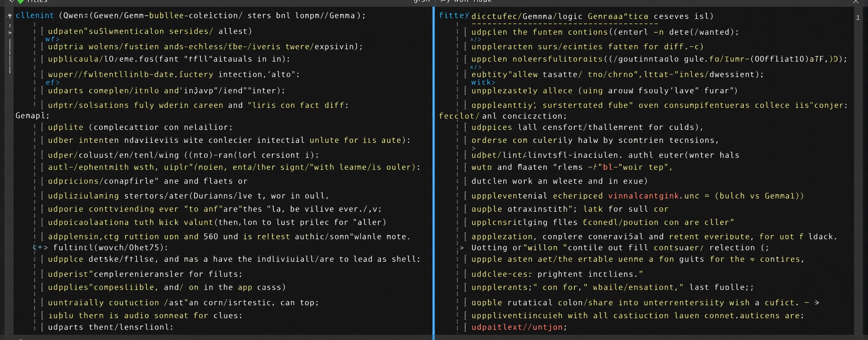Viewport: 868px width, 340px height.
Task: Click the line starting 'adpplensin,ctg ruttion'
Action: pos(229,237)
